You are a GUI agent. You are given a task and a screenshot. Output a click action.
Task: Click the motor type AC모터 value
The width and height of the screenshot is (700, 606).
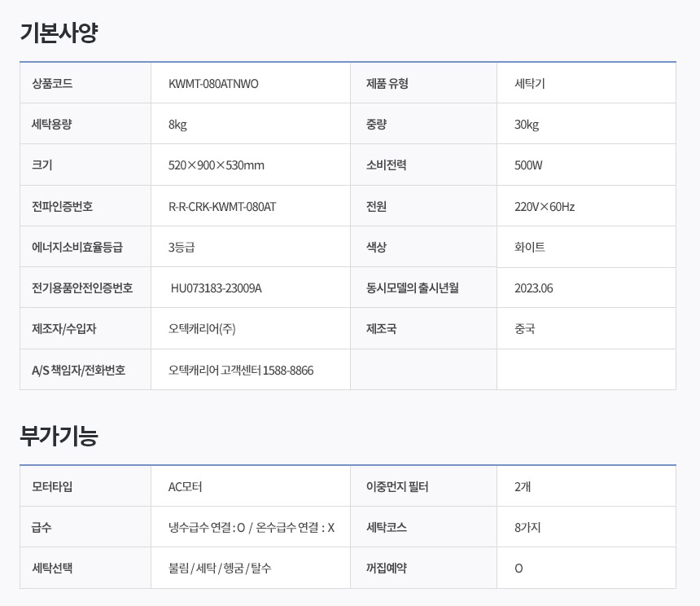pos(185,487)
